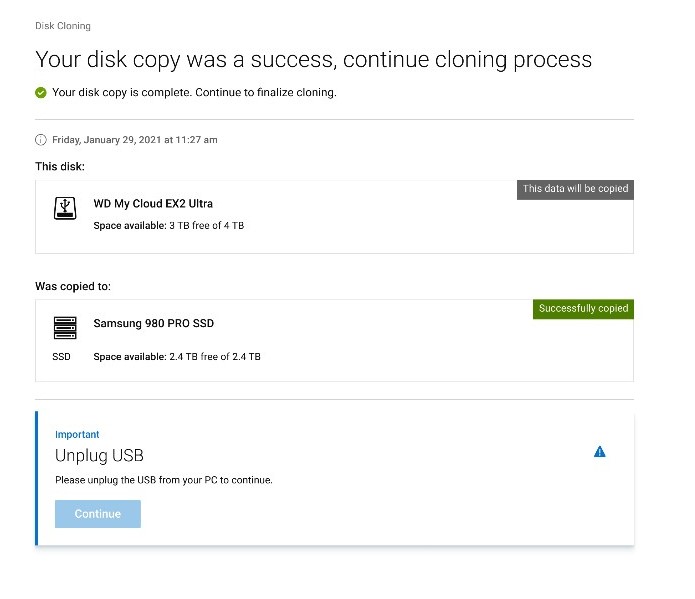The width and height of the screenshot is (695, 599).
Task: Click the Friday, January 29, 2021 timestamp
Action: [x=135, y=140]
